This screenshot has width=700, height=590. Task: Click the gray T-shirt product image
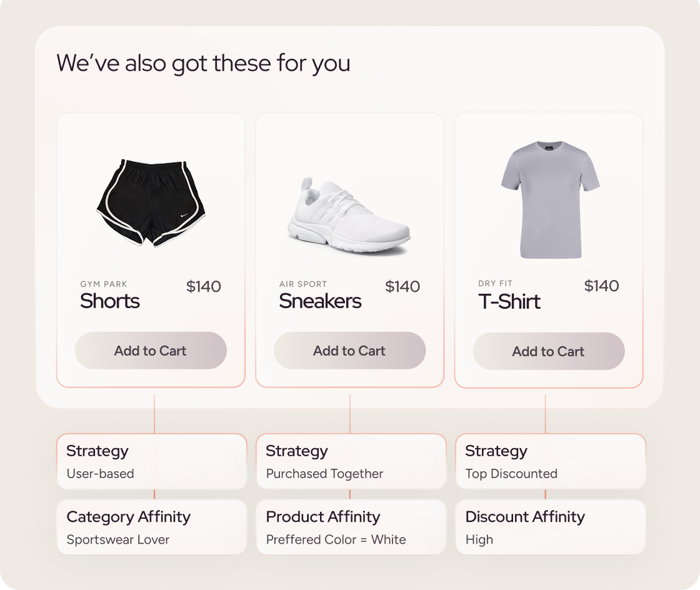pyautogui.click(x=550, y=199)
